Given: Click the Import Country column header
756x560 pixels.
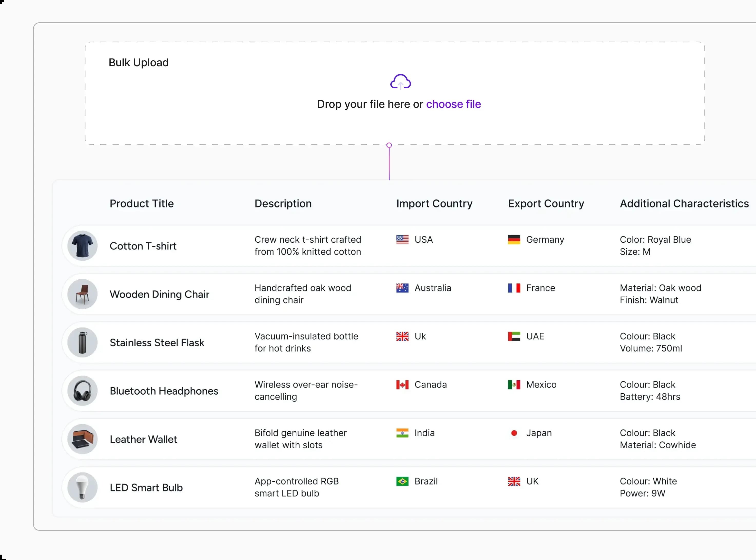Looking at the screenshot, I should (434, 203).
